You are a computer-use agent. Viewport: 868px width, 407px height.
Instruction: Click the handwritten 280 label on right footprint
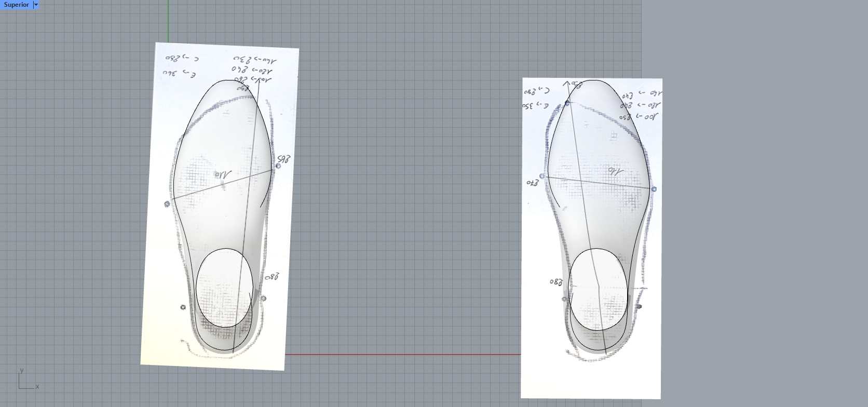tap(555, 282)
